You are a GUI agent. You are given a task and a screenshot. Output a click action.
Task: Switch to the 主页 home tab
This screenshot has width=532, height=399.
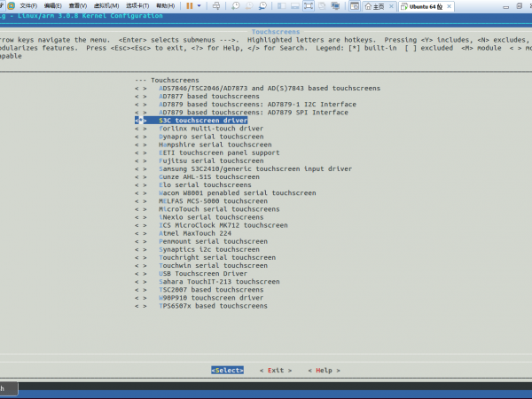(378, 5)
